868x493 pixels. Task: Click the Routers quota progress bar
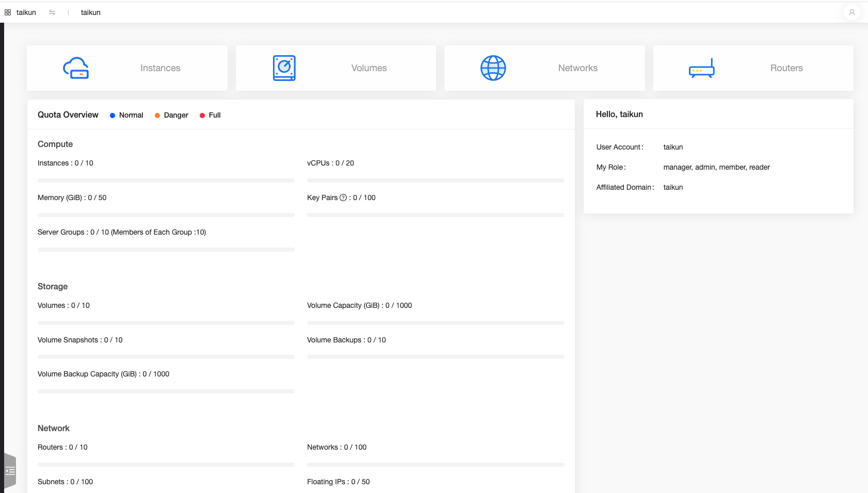[166, 465]
